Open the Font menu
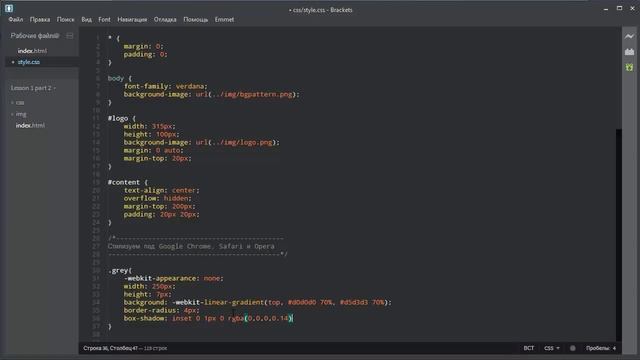640x360 pixels. point(104,20)
